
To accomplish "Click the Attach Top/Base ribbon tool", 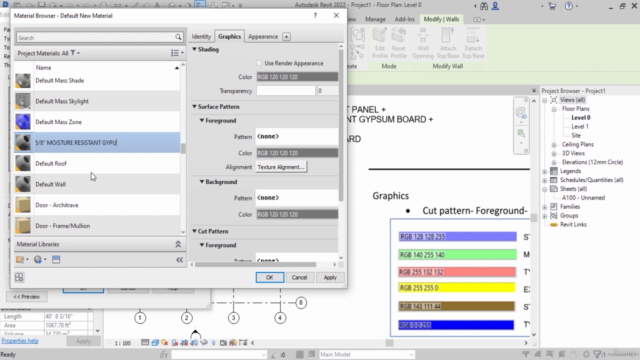I will point(448,43).
